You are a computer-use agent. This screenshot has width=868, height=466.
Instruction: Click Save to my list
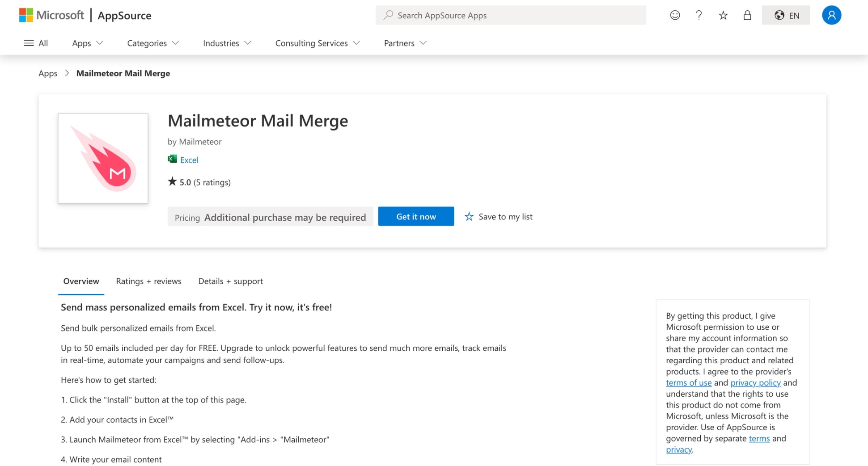click(x=499, y=216)
